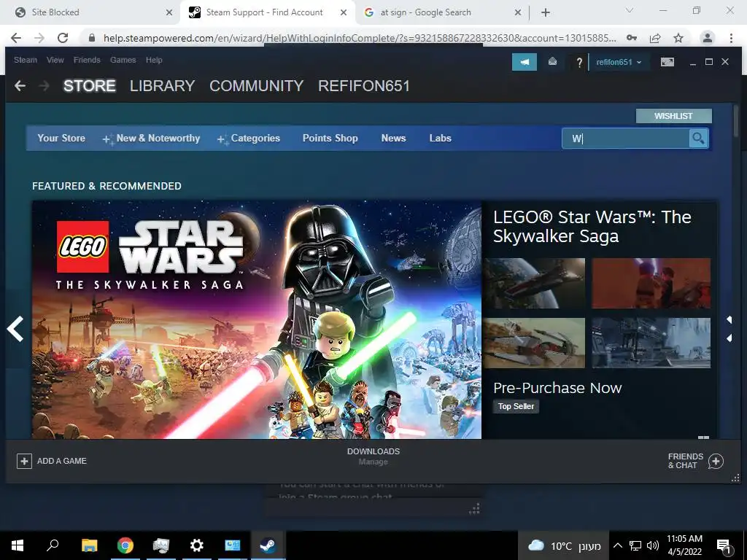Click the Steam announcements megaphone icon
The image size is (747, 560).
[524, 62]
